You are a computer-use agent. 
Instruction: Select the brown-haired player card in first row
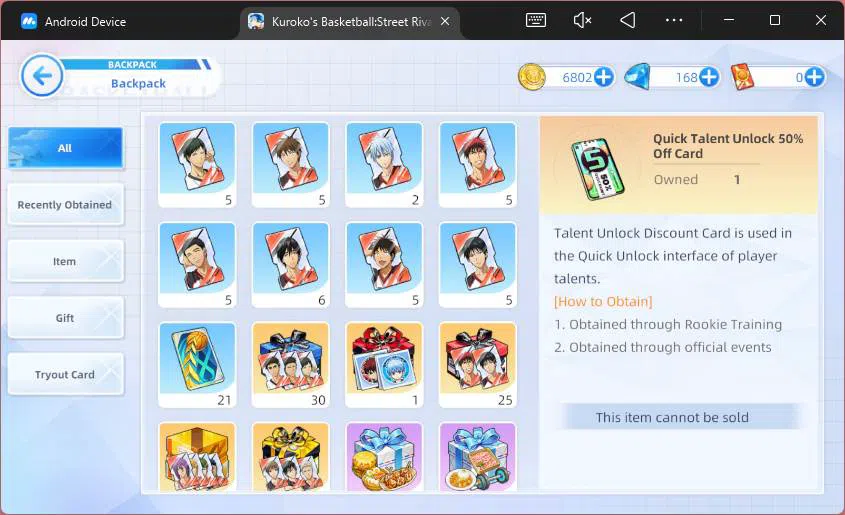coord(290,165)
